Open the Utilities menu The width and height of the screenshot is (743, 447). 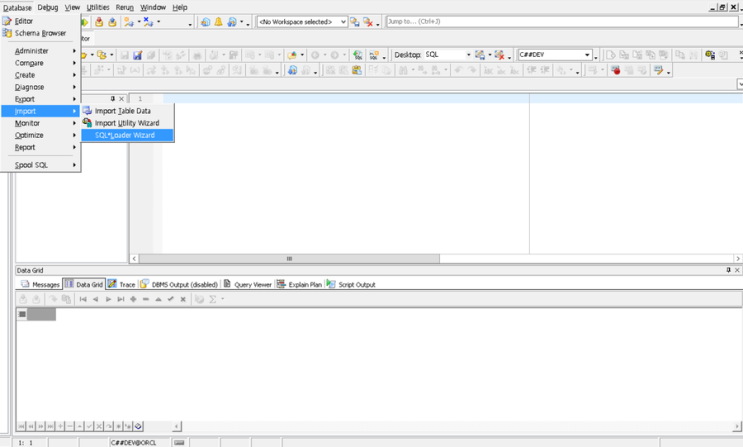click(98, 7)
